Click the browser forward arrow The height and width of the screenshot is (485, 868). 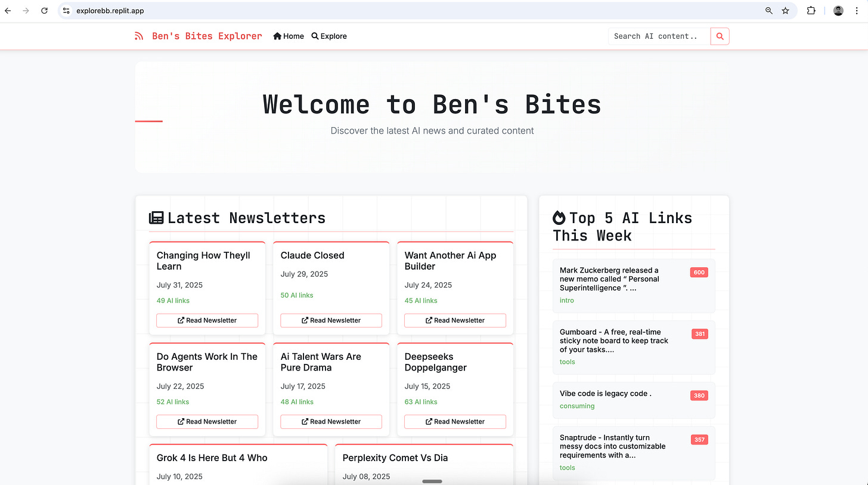click(x=26, y=11)
